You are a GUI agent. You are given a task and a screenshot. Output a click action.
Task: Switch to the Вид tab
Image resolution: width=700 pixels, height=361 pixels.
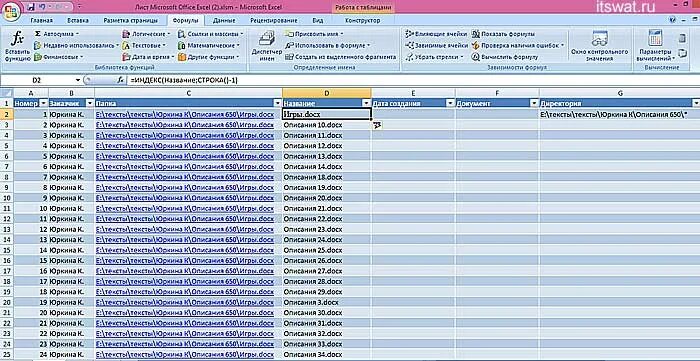pos(318,21)
